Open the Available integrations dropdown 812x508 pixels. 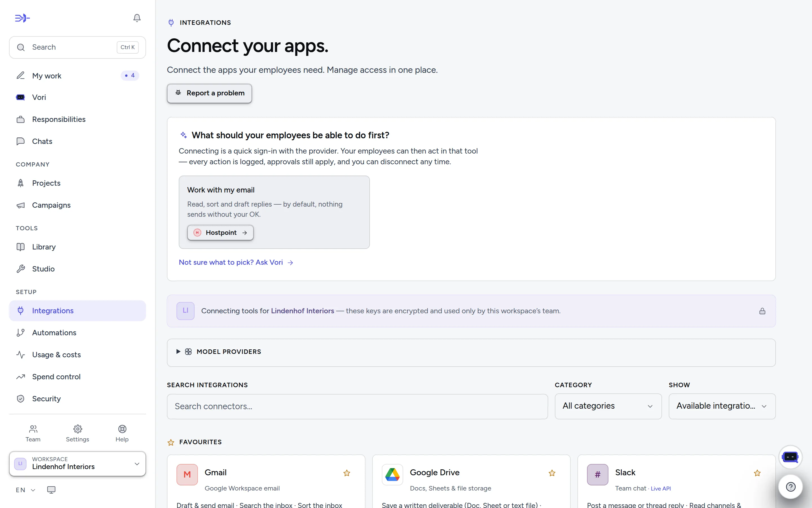[x=722, y=406]
